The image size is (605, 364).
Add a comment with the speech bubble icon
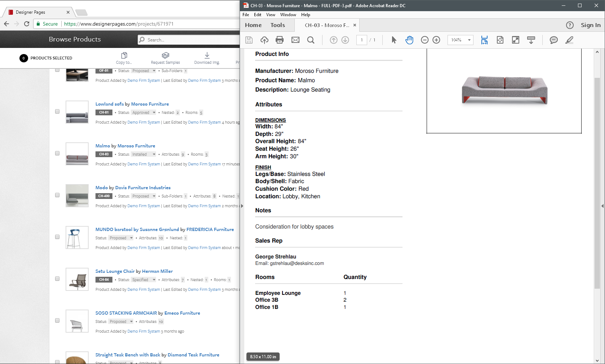point(554,40)
